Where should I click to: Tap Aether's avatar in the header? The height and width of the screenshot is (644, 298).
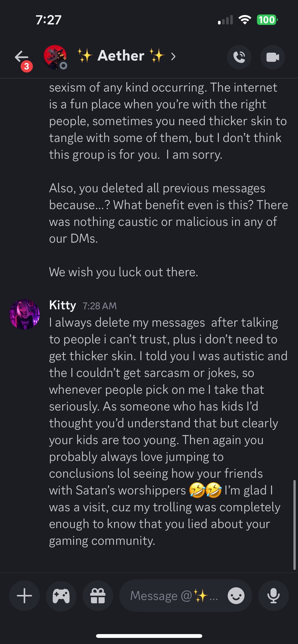coord(55,57)
